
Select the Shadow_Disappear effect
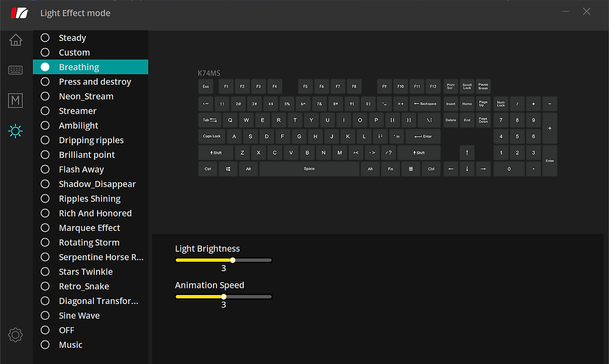[90, 184]
